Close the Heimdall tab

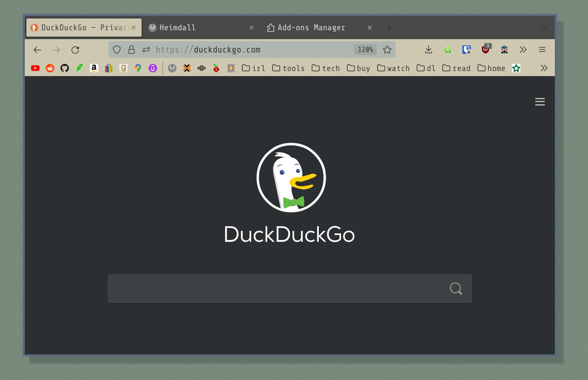pos(252,27)
